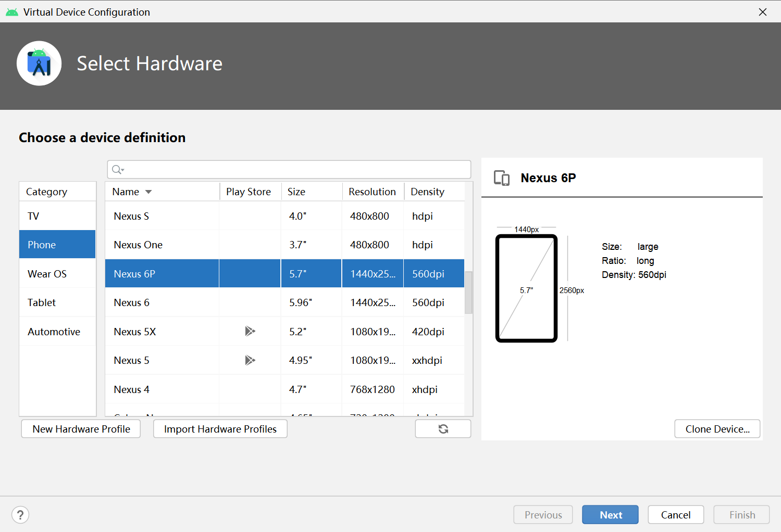Select the Wear OS category
Image resolution: width=781 pixels, height=532 pixels.
point(57,274)
